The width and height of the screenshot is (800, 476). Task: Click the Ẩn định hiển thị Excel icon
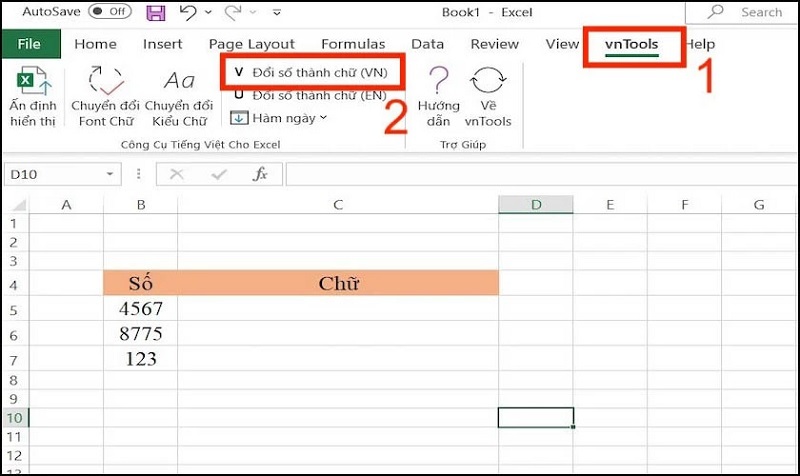(x=33, y=82)
